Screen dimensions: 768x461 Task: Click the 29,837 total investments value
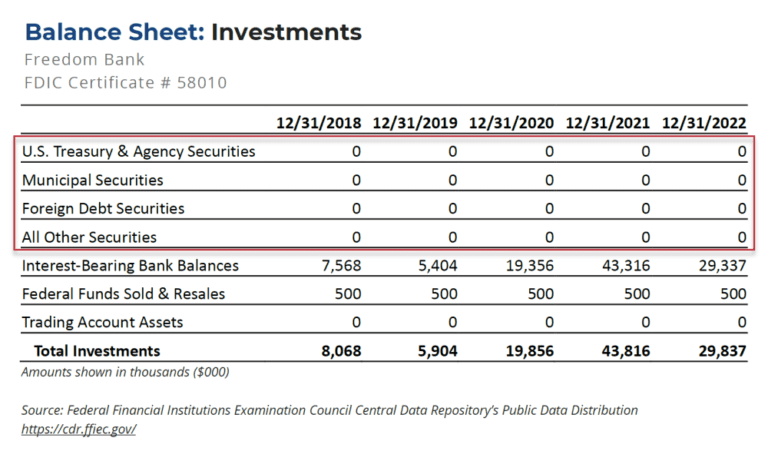(724, 351)
